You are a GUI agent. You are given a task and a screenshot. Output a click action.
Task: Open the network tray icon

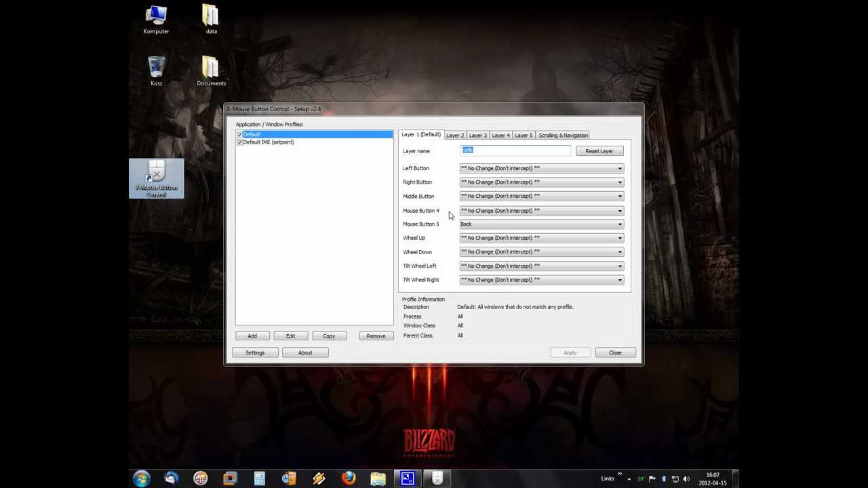[x=675, y=479]
